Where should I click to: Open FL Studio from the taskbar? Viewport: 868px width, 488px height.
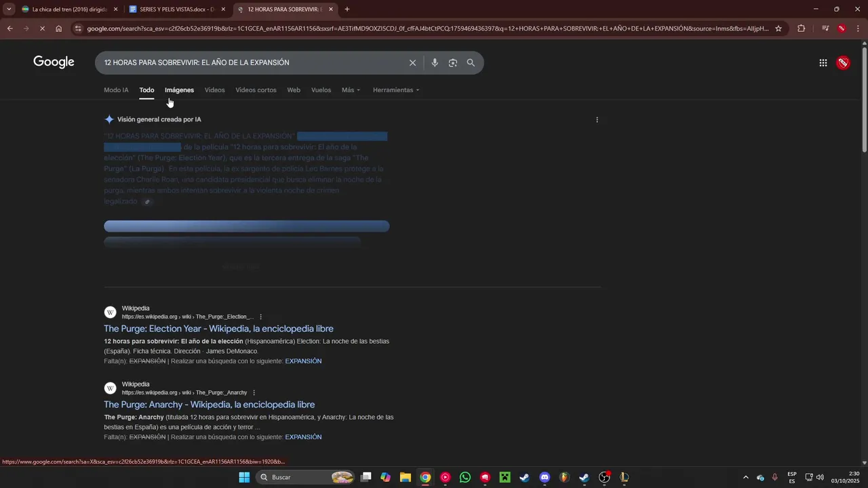tap(564, 477)
